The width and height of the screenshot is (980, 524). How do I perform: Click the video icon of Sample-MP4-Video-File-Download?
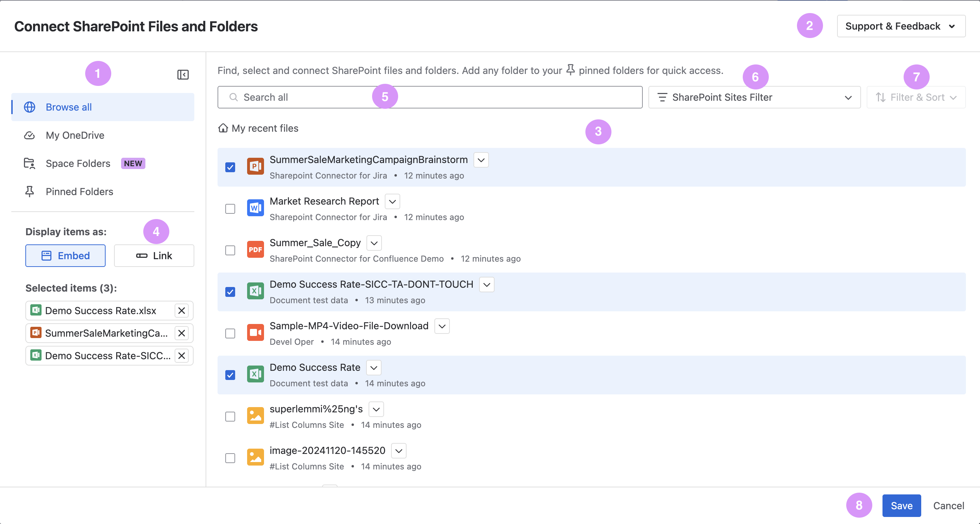click(x=255, y=332)
